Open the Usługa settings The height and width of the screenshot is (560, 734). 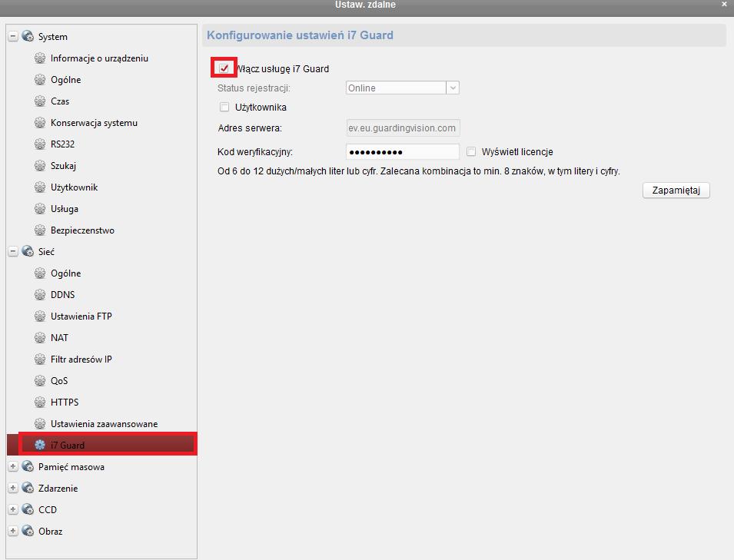coord(65,209)
